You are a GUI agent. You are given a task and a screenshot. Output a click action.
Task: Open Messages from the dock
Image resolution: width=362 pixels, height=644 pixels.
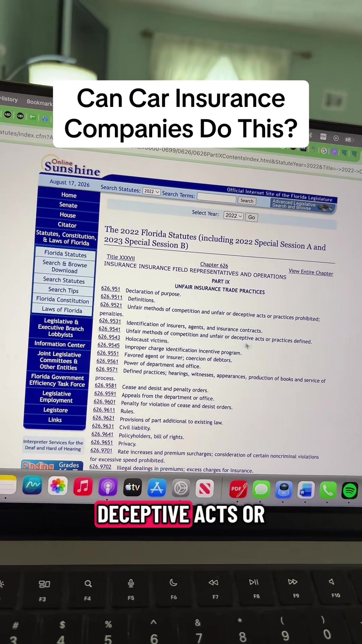[x=261, y=490]
